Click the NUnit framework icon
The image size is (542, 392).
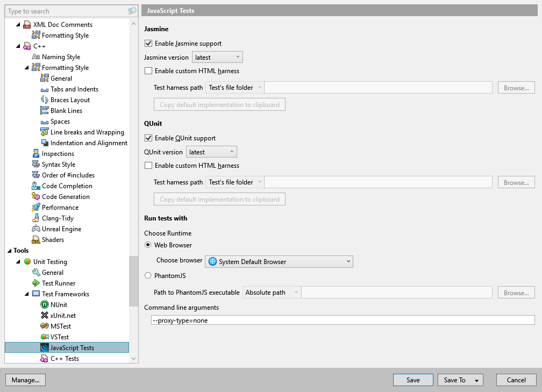click(45, 305)
